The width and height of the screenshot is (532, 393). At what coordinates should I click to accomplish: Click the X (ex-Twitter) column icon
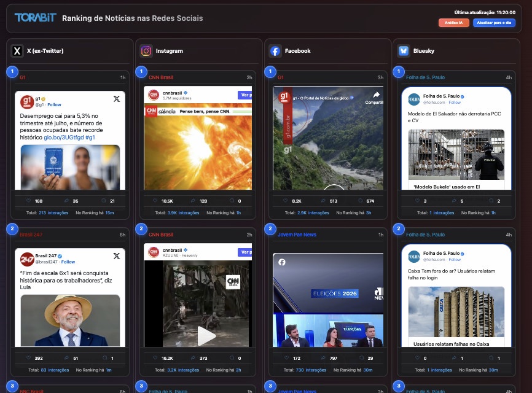(x=17, y=51)
